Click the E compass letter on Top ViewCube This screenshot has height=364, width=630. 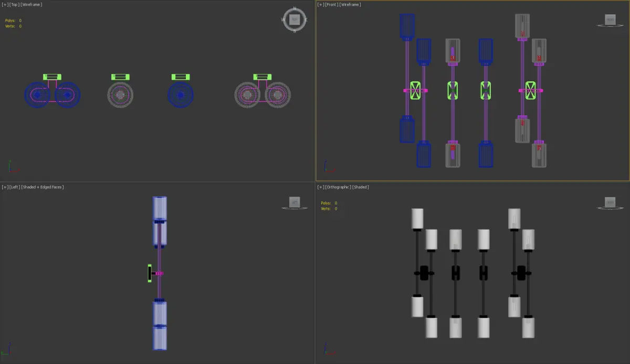[306, 20]
